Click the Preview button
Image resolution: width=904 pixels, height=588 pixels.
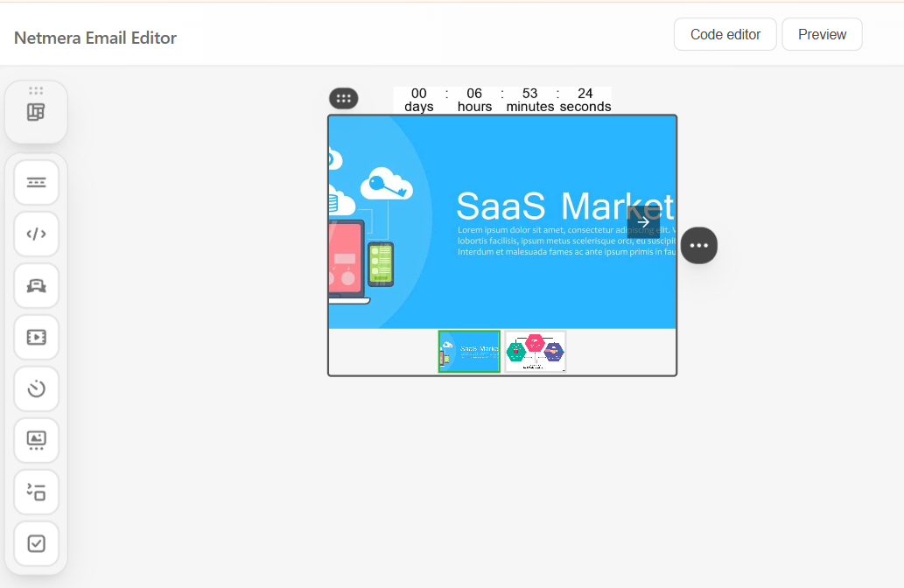pyautogui.click(x=822, y=34)
